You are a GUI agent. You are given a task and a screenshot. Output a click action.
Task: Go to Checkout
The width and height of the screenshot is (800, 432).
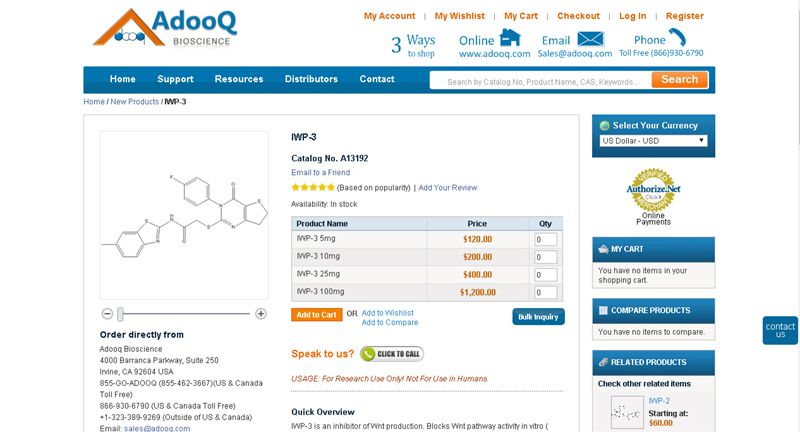tap(578, 16)
